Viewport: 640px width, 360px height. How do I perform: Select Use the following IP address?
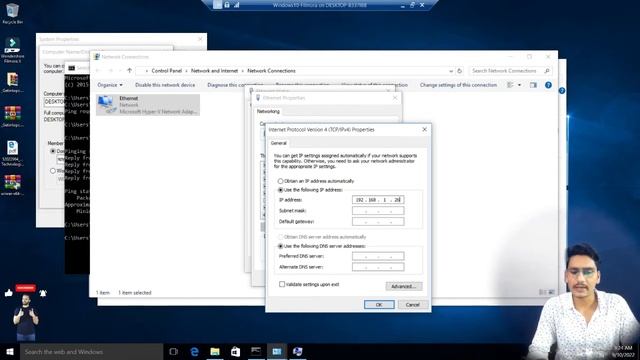[280, 190]
